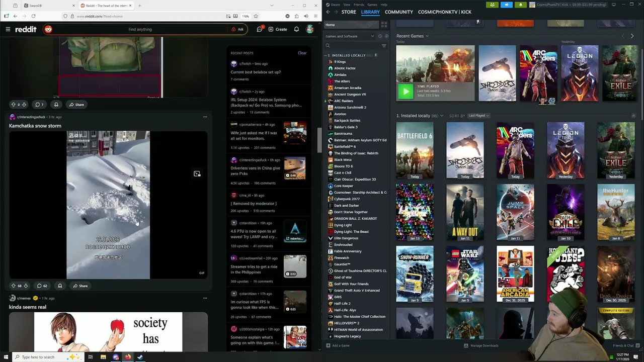644x362 pixels.
Task: Play Battlefield 6 with green play button
Action: (x=406, y=91)
